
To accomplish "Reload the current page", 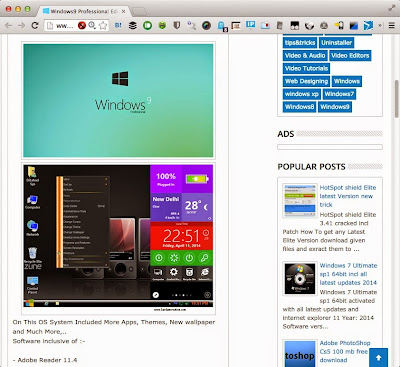I will [35, 25].
